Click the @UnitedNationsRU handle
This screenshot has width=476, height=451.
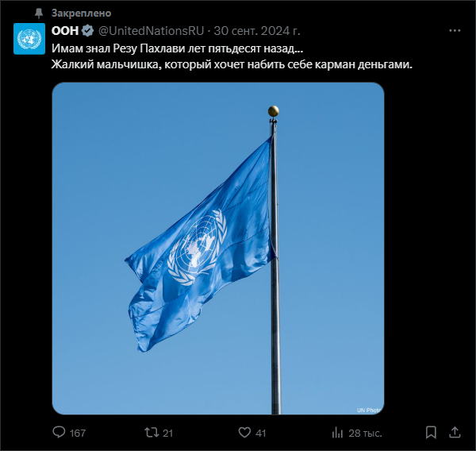(152, 31)
